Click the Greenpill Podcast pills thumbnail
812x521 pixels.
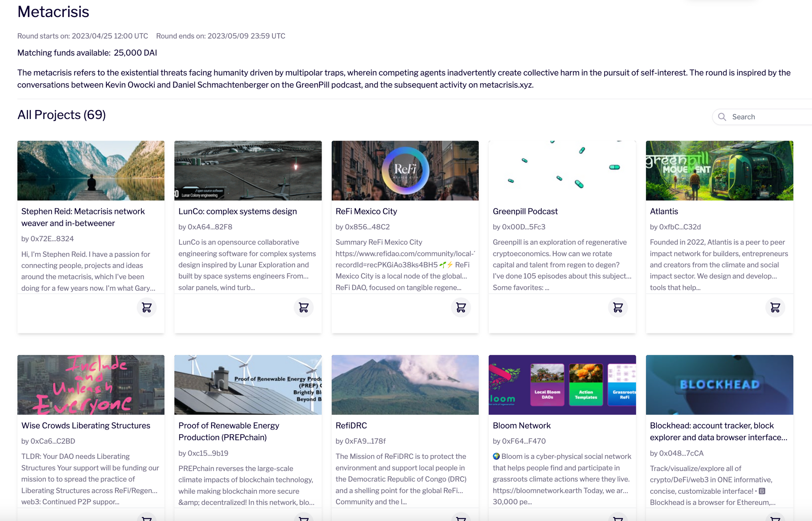pos(562,171)
